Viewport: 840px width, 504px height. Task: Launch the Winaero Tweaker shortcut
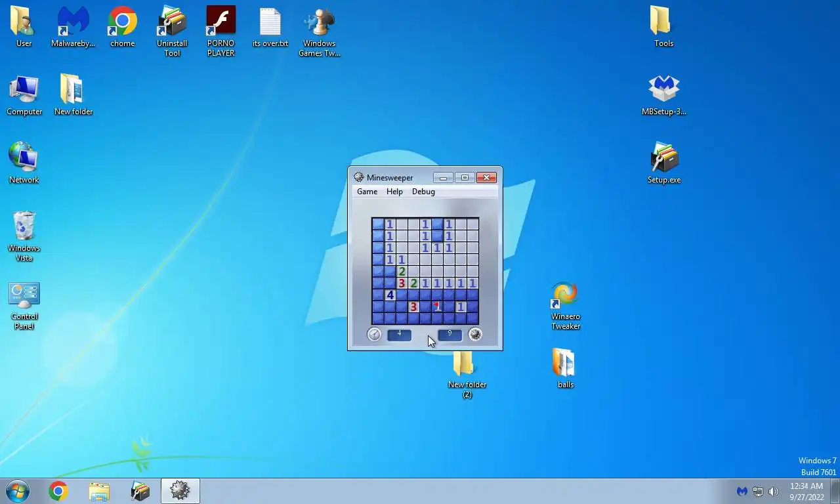click(565, 305)
